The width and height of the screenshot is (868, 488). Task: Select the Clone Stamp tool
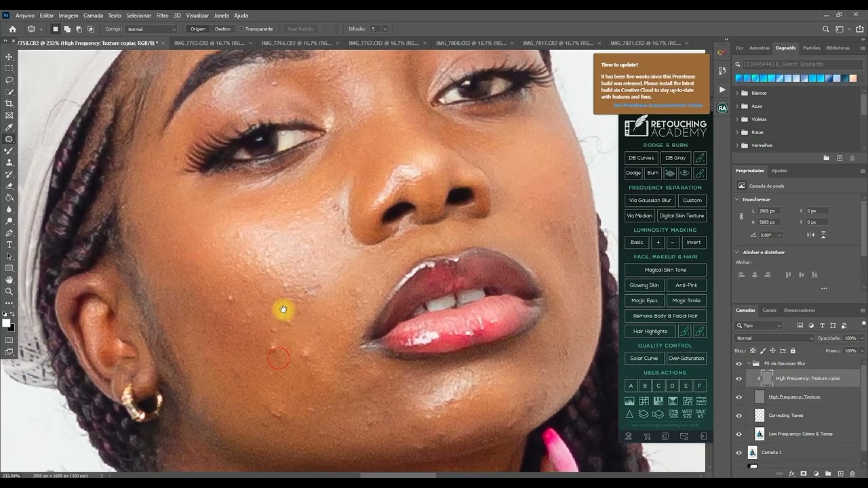(x=9, y=163)
